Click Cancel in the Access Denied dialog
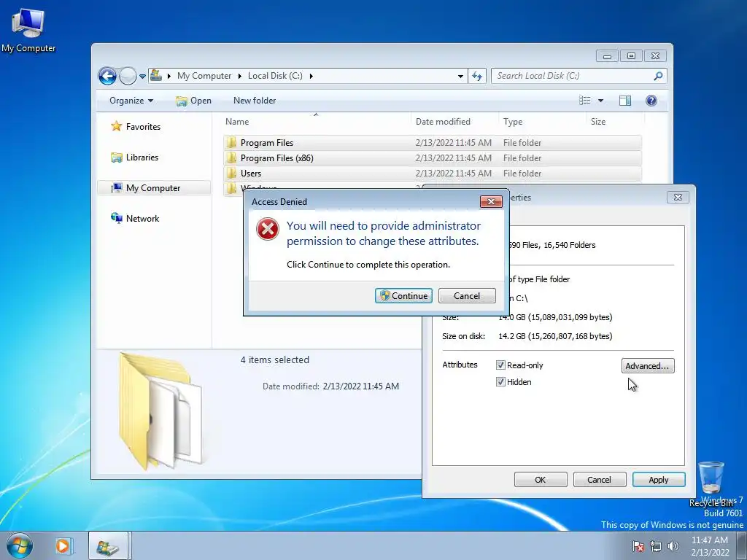The height and width of the screenshot is (560, 747). coord(467,296)
